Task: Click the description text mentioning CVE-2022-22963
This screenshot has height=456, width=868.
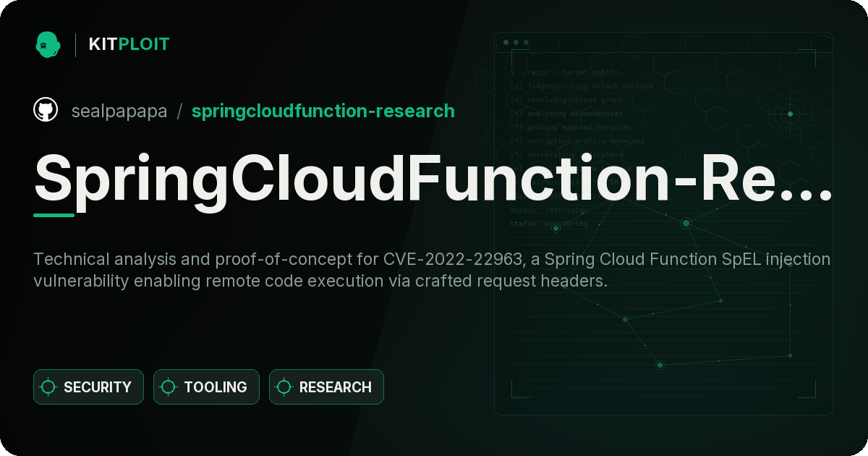Action: pos(432,270)
